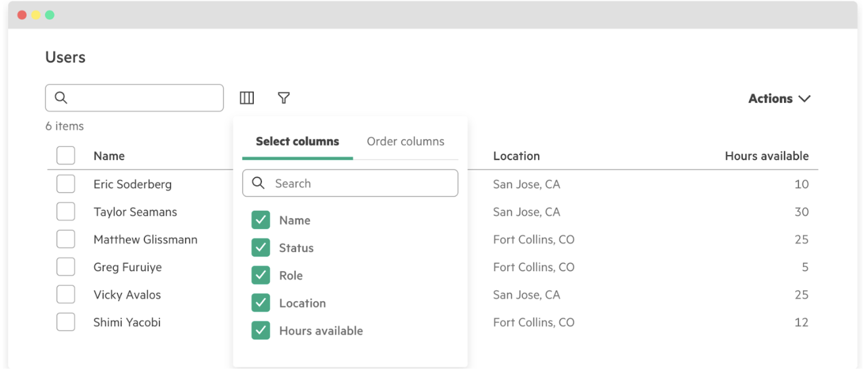Uncheck the Location column checkbox

[261, 303]
